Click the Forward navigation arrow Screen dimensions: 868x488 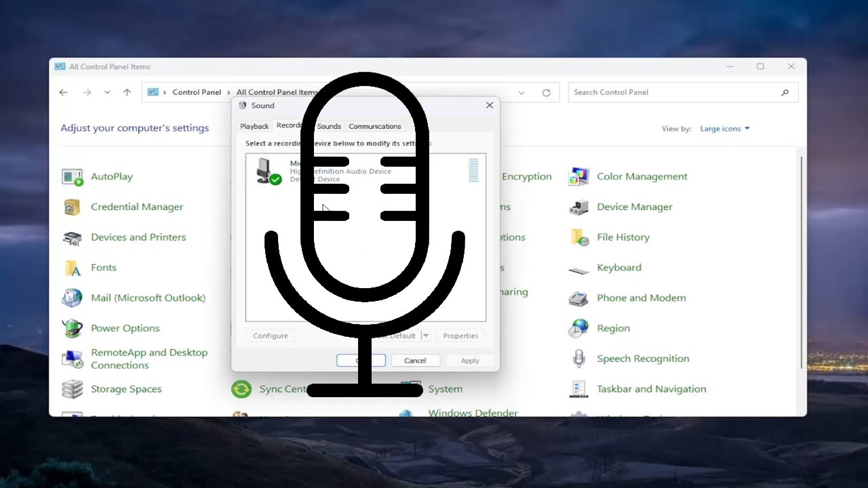coord(86,93)
